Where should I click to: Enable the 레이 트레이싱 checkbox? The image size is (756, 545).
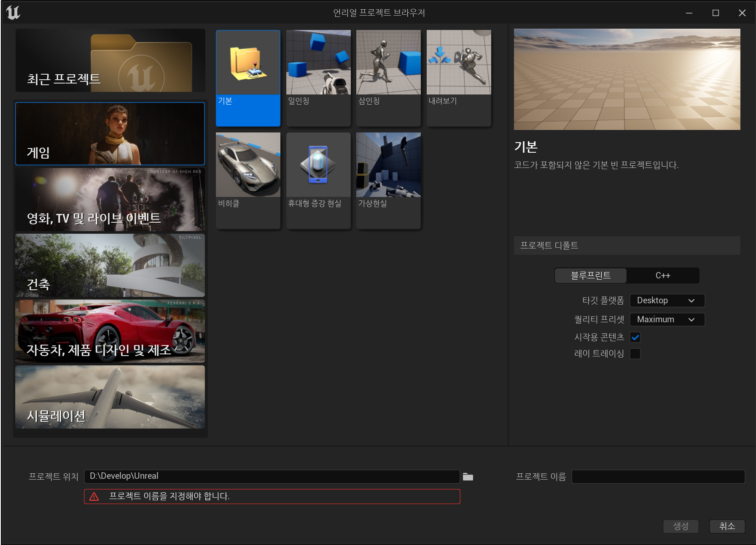[635, 353]
